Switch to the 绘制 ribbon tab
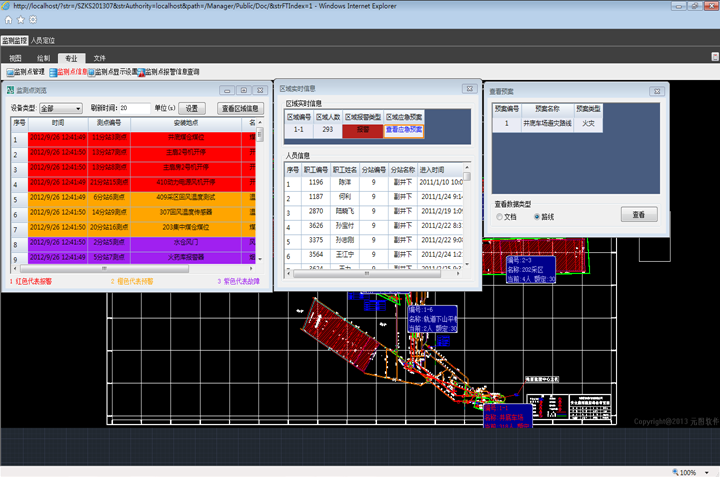The width and height of the screenshot is (720, 477). pos(43,58)
